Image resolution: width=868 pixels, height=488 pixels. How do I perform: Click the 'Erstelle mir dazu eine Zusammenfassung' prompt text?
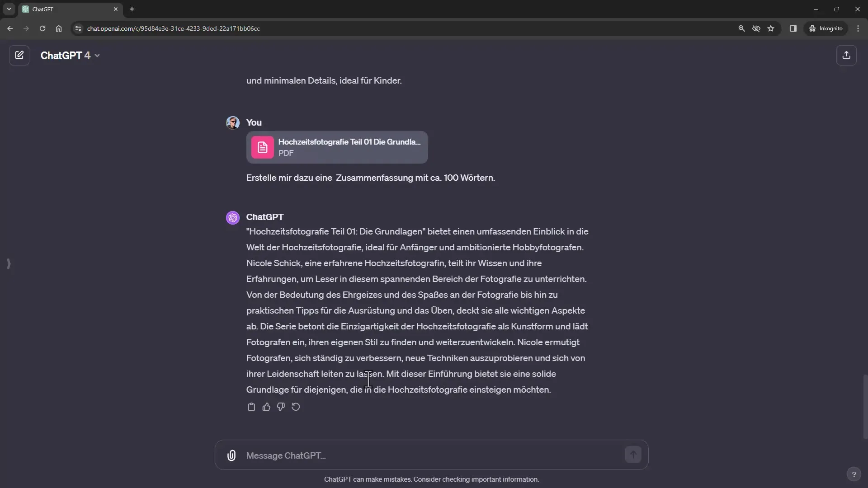[370, 178]
